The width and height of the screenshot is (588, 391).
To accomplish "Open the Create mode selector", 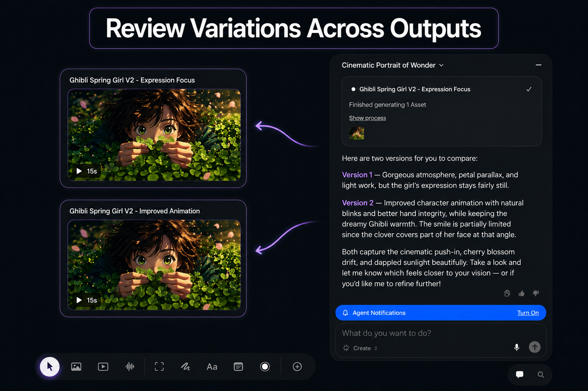I will tap(360, 348).
